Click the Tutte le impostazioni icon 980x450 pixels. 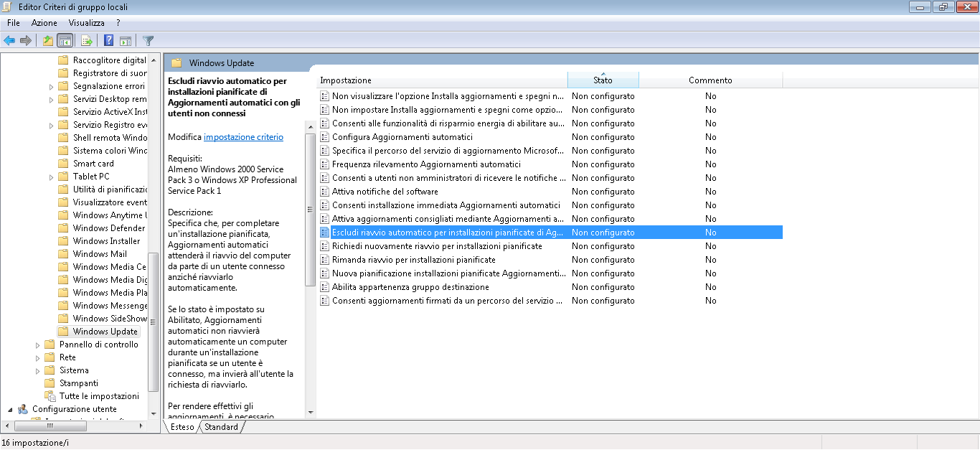50,396
